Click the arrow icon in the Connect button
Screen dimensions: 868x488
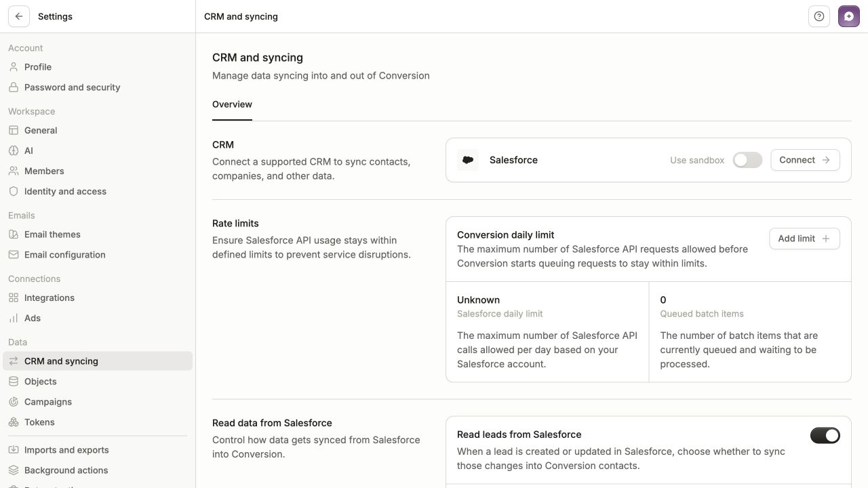pos(826,160)
